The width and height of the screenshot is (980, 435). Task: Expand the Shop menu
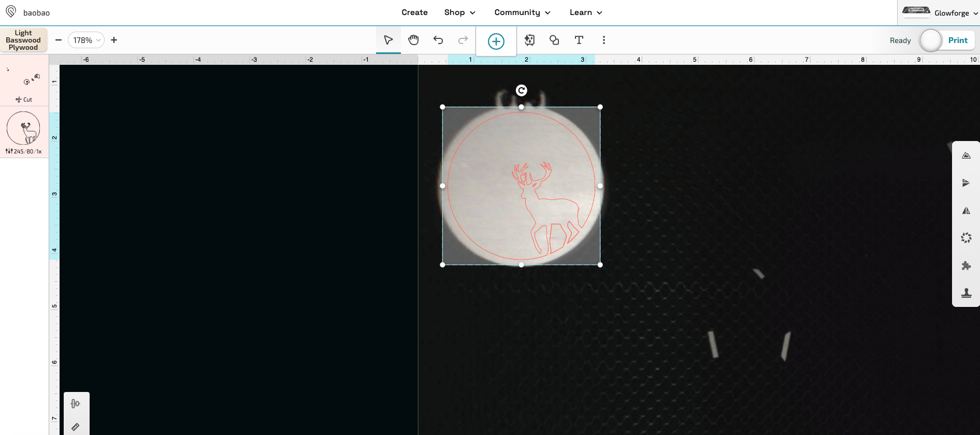[x=459, y=12]
